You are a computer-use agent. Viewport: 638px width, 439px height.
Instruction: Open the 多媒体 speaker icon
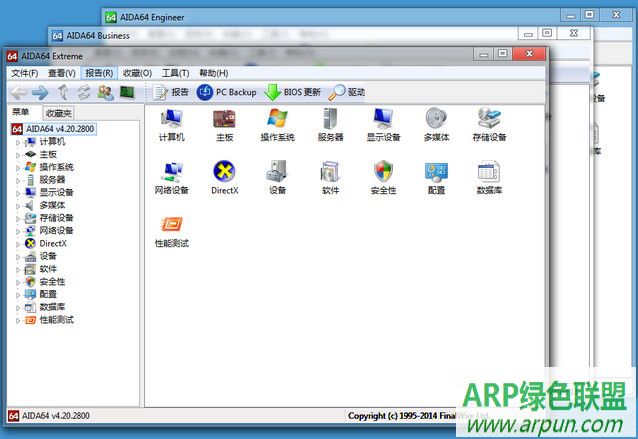436,120
